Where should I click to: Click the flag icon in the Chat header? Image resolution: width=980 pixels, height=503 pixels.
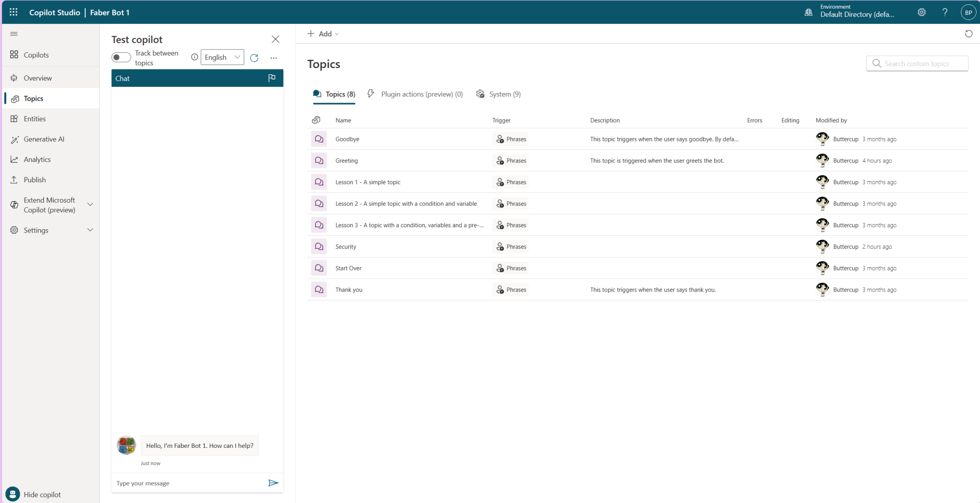(x=272, y=78)
